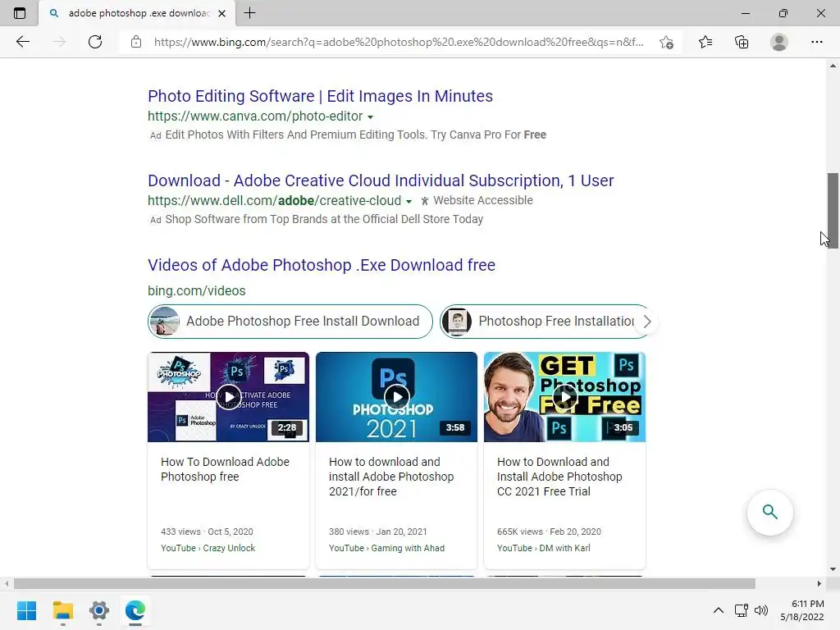Open Photo Editing Software Canva ad link
This screenshot has height=630, width=840.
pos(321,96)
